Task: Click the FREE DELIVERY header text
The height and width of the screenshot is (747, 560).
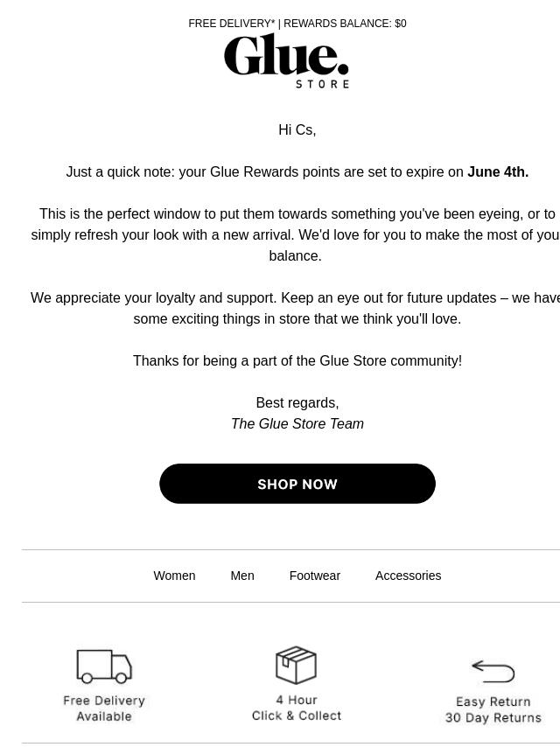Action: click(x=232, y=24)
